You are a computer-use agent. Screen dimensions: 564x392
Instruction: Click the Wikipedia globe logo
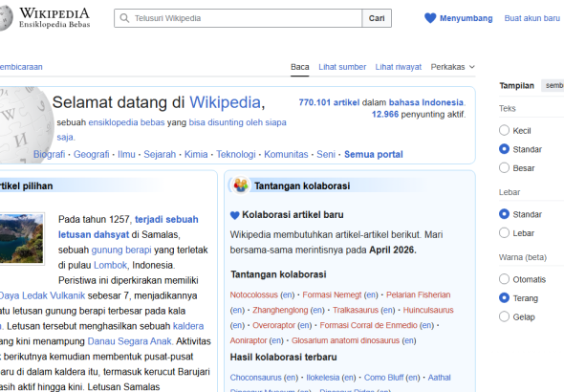(6, 18)
